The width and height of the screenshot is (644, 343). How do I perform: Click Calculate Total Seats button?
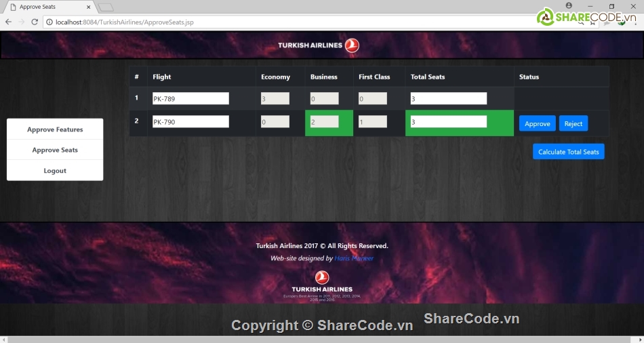(568, 152)
